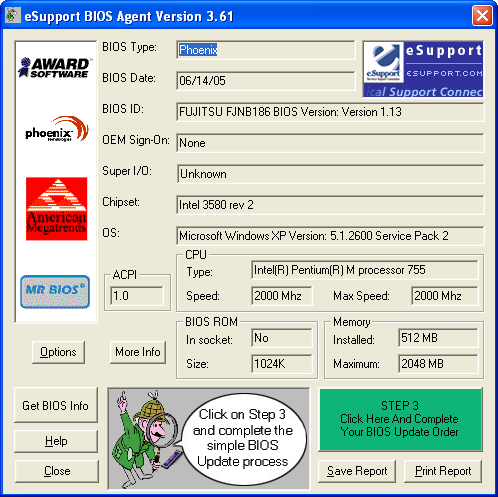The height and width of the screenshot is (497, 498).
Task: Click the Chipset field Intel 3580 rev 2
Action: click(330, 205)
